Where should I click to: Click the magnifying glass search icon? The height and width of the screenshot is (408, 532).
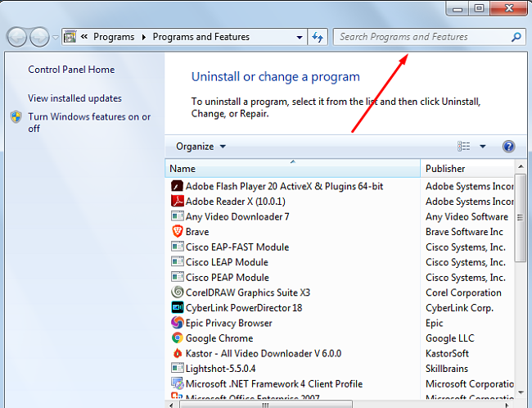516,37
